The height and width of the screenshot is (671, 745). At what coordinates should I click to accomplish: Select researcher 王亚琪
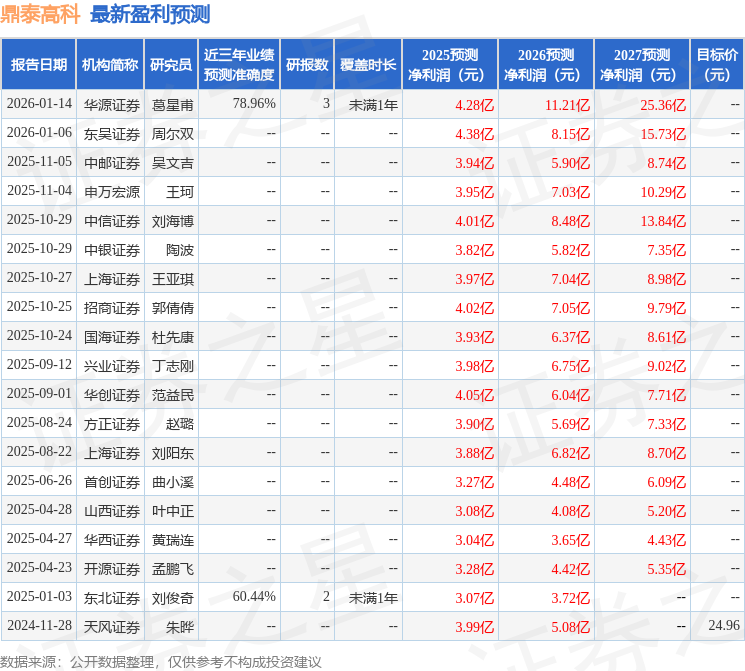click(x=172, y=279)
